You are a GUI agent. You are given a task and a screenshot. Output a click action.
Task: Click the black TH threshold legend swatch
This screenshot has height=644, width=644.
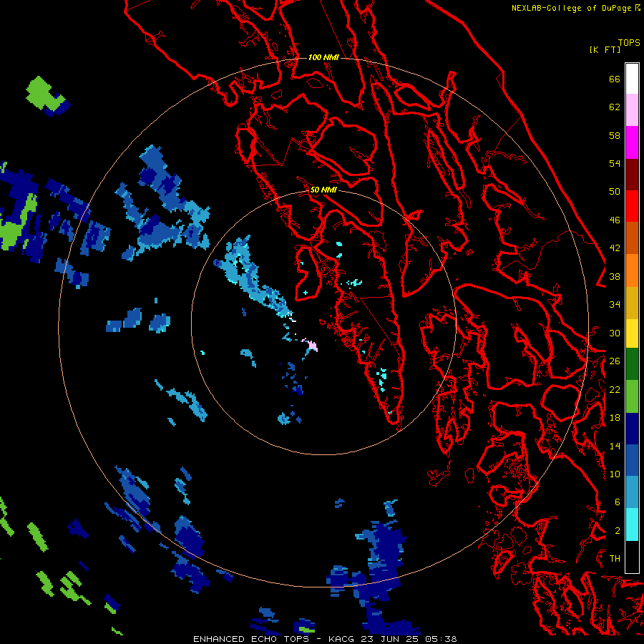point(632,557)
